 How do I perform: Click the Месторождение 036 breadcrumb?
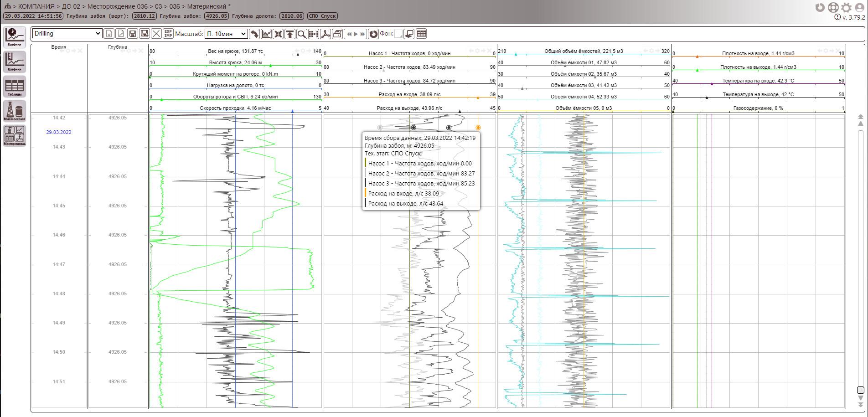point(118,6)
